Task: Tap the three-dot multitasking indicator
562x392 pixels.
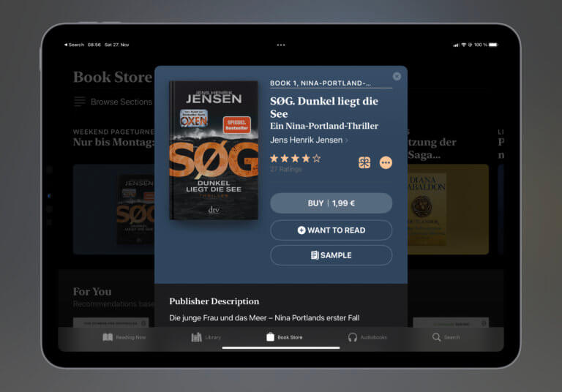Action: click(x=281, y=45)
